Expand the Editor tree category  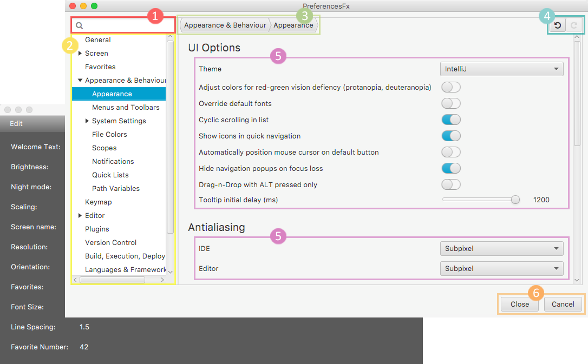pyautogui.click(x=80, y=215)
